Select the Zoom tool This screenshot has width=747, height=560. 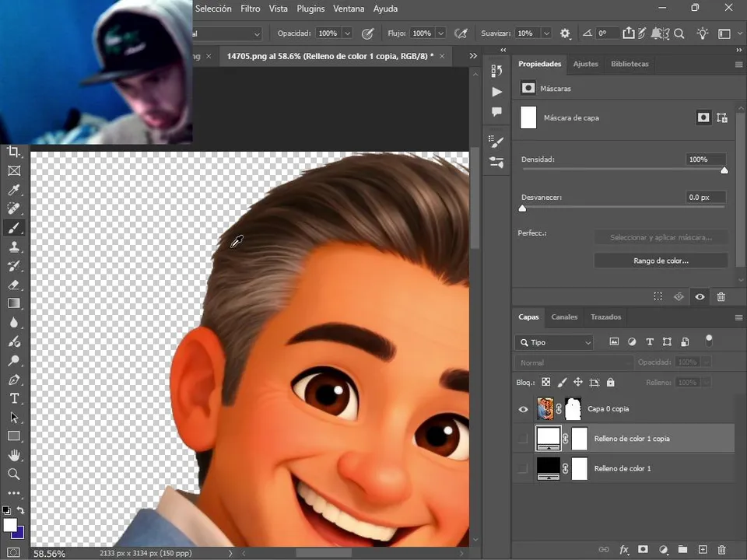point(14,474)
